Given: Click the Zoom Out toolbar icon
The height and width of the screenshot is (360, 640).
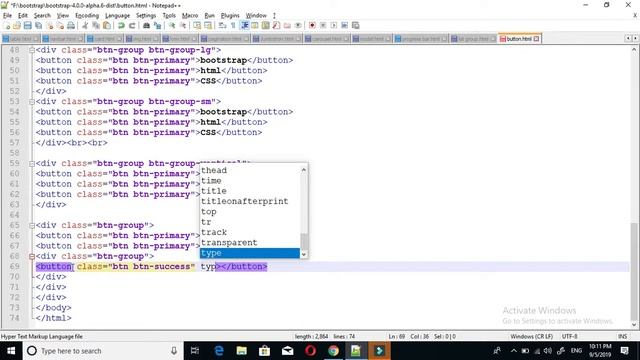Looking at the screenshot, I should click(183, 25).
